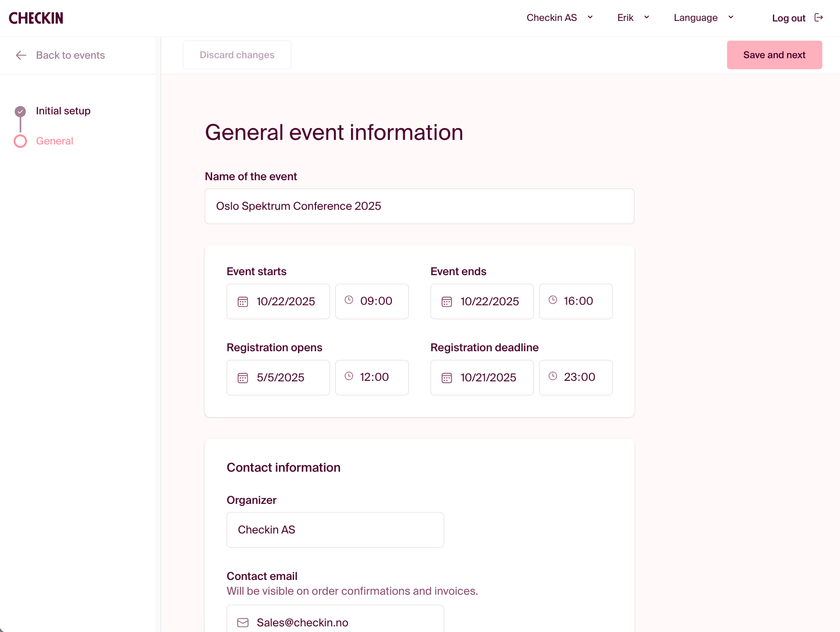Click the CHECKIN logo
840x632 pixels.
pos(36,18)
